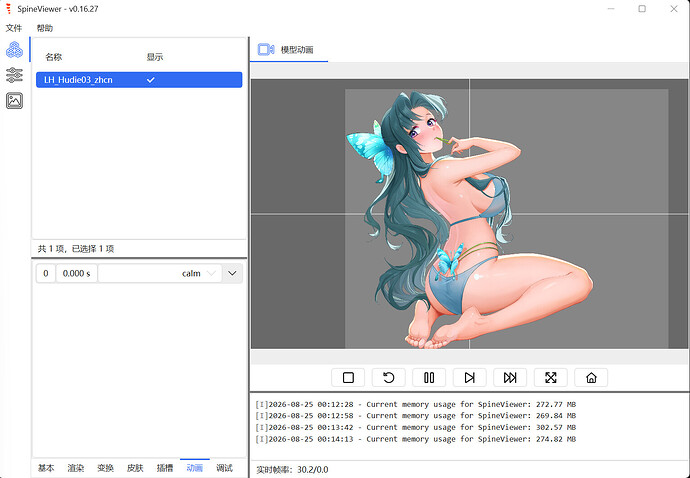Minimize the SpineViewer window
Viewport: 690px width, 478px height.
coord(611,9)
